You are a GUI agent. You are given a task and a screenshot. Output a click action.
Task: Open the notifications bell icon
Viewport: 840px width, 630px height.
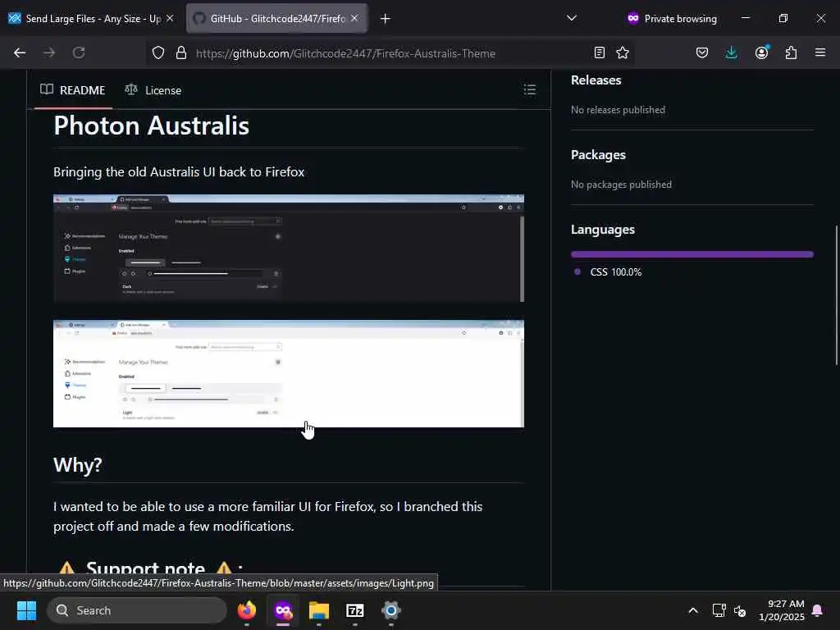(817, 610)
